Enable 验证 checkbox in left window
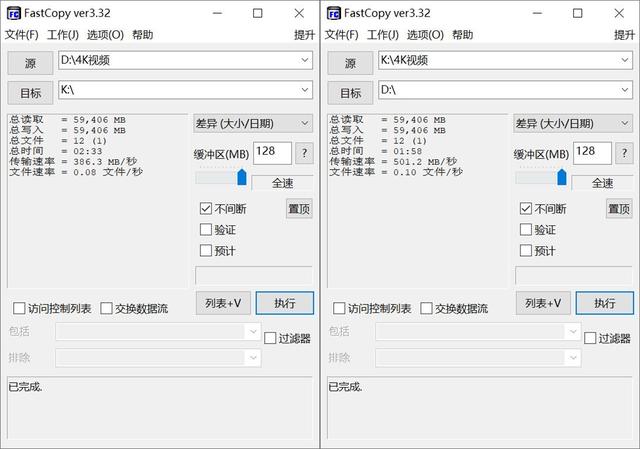Viewport: 640px width, 449px height. tap(206, 229)
